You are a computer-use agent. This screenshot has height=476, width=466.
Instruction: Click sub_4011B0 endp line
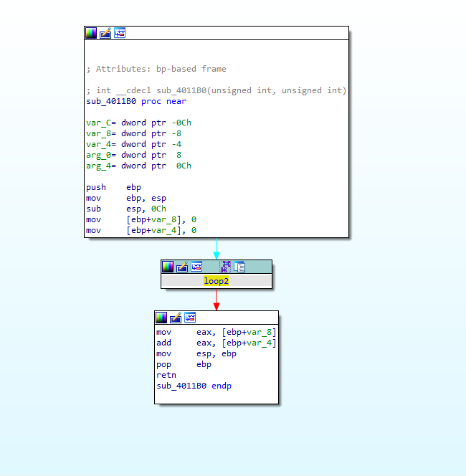(x=194, y=386)
